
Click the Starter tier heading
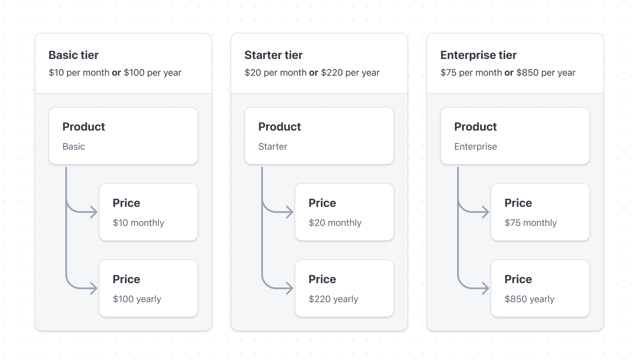273,55
